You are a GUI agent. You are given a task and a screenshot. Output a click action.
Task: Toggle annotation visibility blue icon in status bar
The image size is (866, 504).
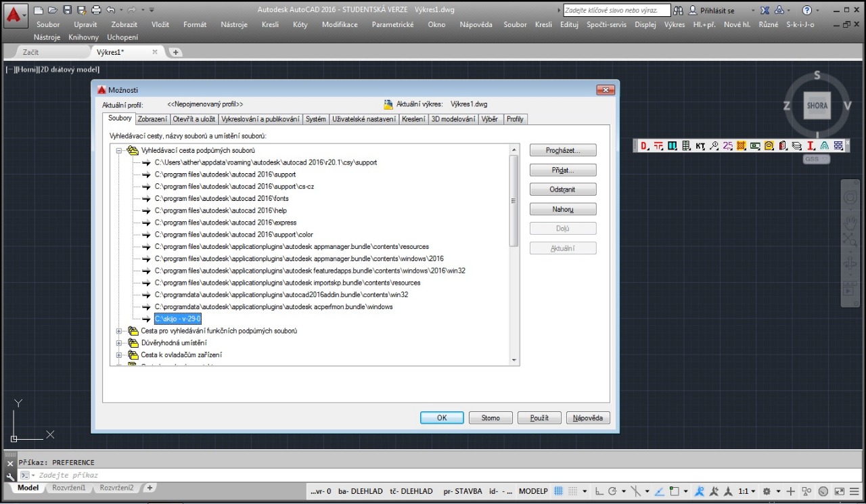click(x=699, y=491)
